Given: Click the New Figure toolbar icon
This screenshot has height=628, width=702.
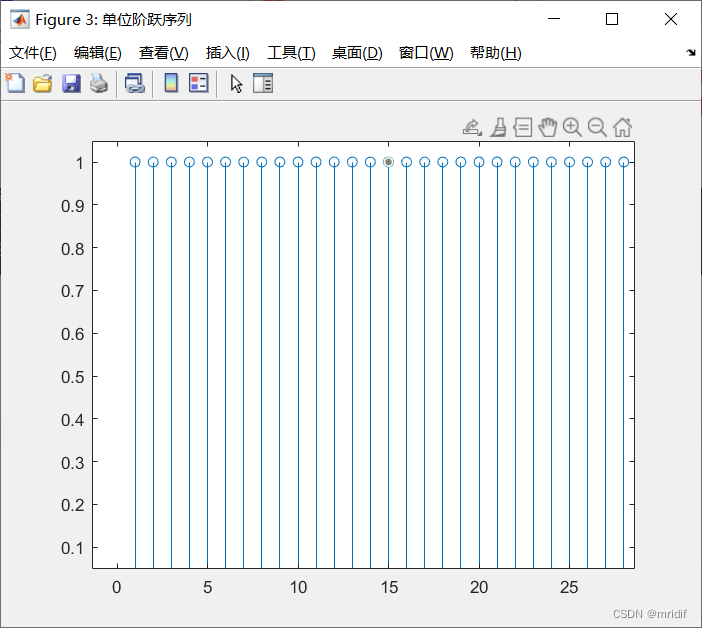Looking at the screenshot, I should point(15,83).
